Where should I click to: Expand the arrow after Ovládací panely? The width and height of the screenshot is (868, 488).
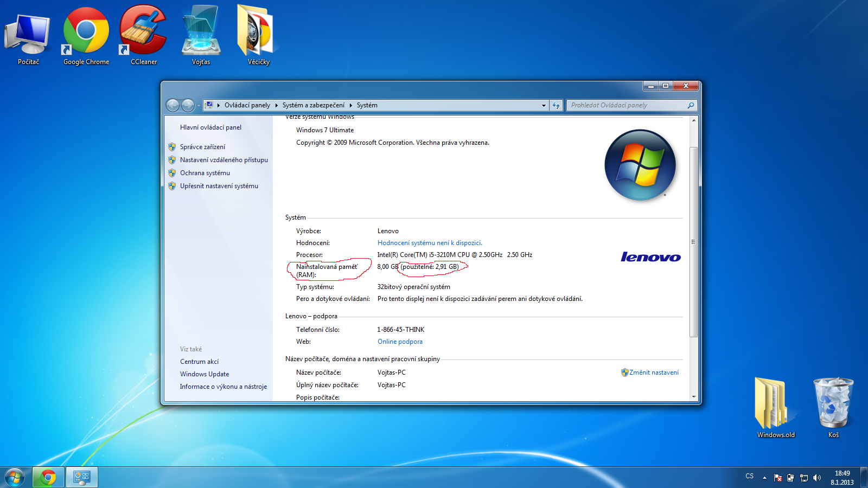276,105
